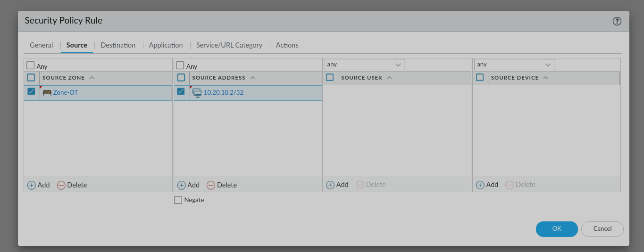Toggle the Source User header checkbox

330,77
